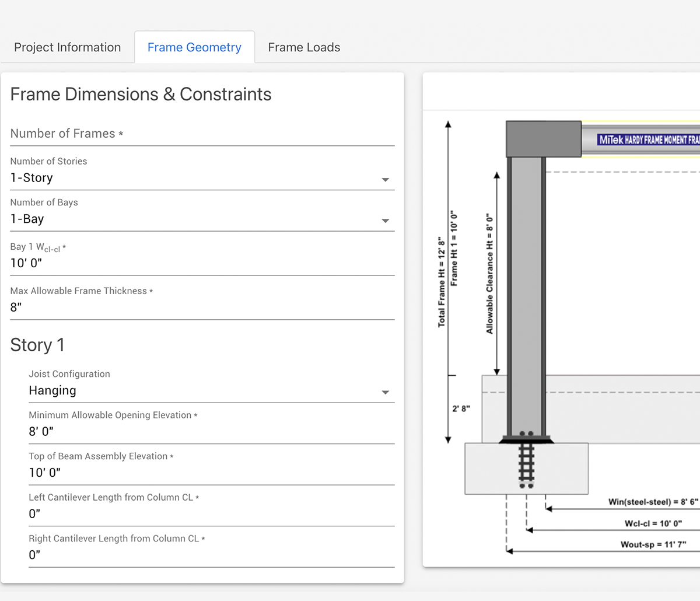Click the Wout-sp dimension label

pos(653,544)
